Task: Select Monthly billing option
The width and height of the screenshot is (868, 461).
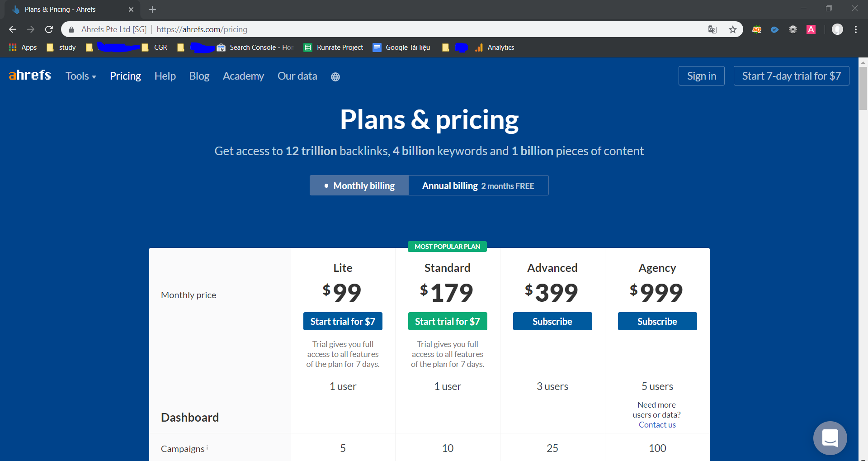Action: [x=359, y=185]
